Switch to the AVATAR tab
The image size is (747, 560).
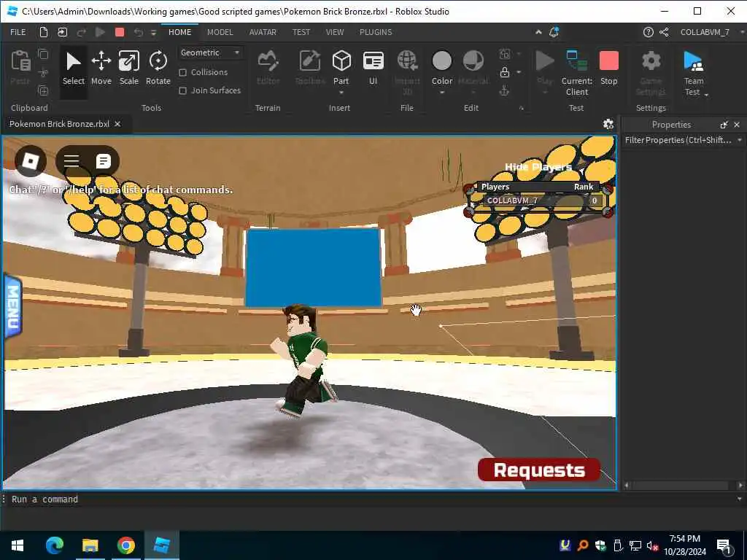pyautogui.click(x=263, y=32)
